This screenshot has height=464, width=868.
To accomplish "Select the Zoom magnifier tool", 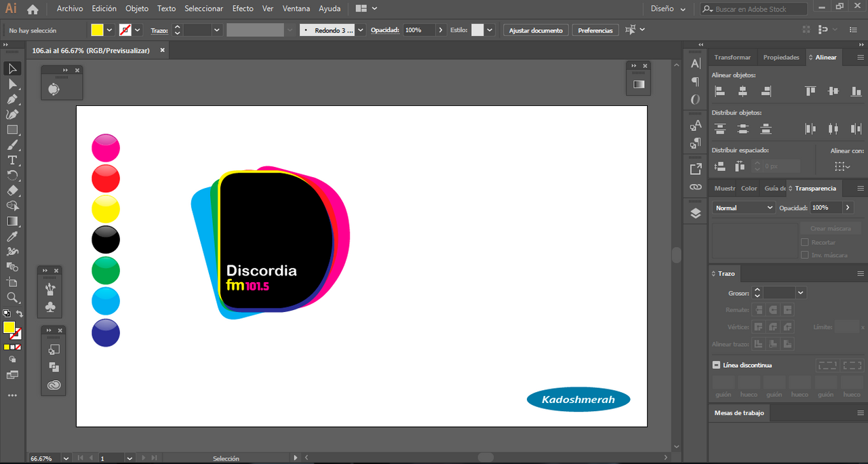I will [x=12, y=297].
